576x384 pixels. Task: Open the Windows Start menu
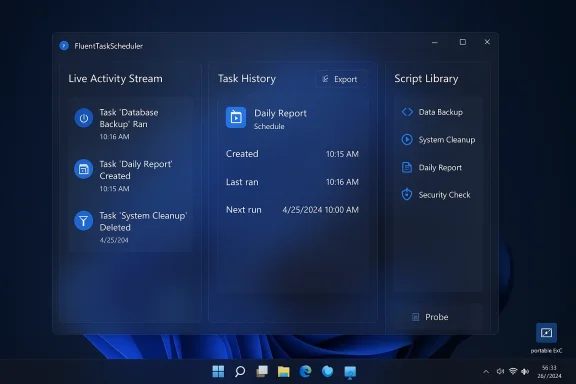[x=218, y=372]
